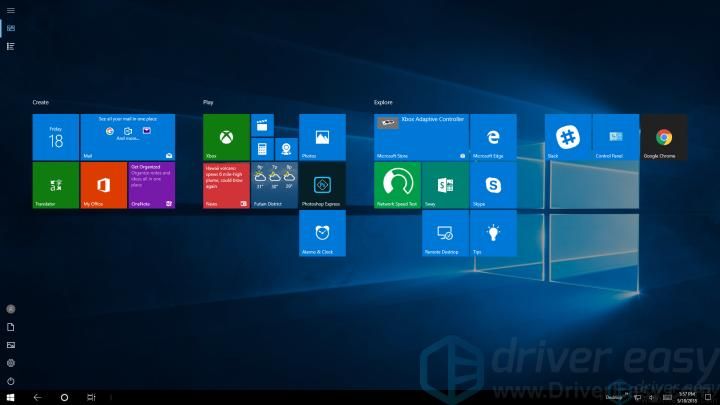Screen dimensions: 720x405
Task: Open the Calculator small tile
Action: coord(262,149)
